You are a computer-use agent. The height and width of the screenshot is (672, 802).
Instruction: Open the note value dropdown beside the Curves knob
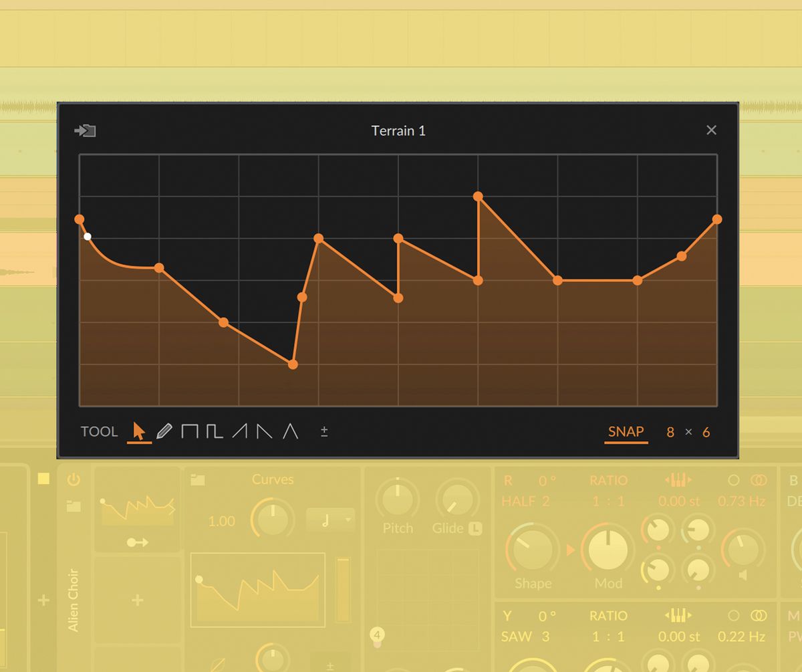[x=331, y=520]
